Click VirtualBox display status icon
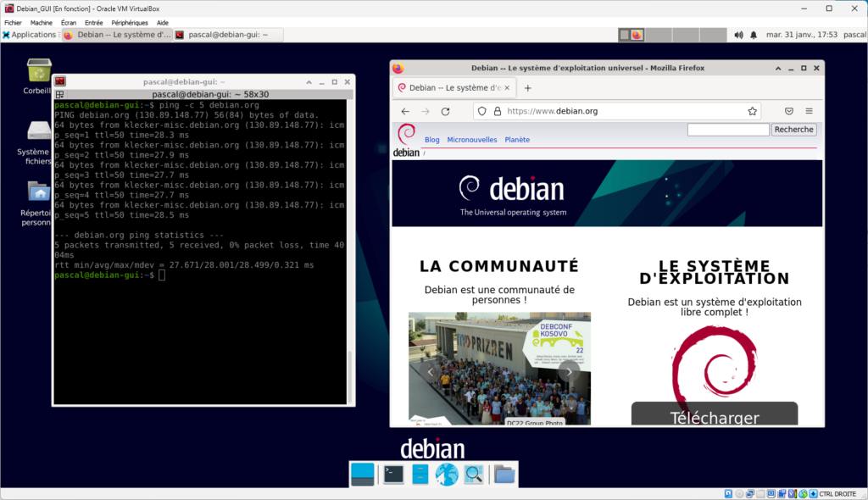The width and height of the screenshot is (868, 500). (x=771, y=494)
